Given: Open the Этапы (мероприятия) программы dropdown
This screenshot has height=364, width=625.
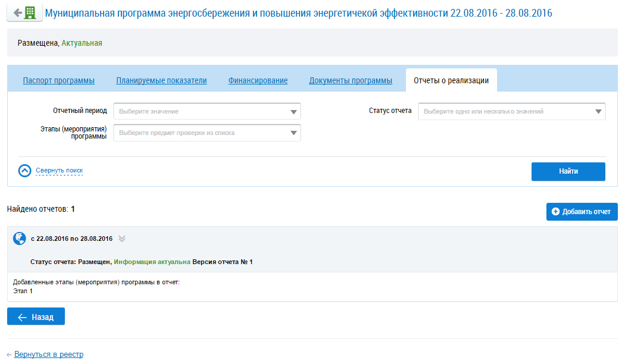Looking at the screenshot, I should click(207, 133).
